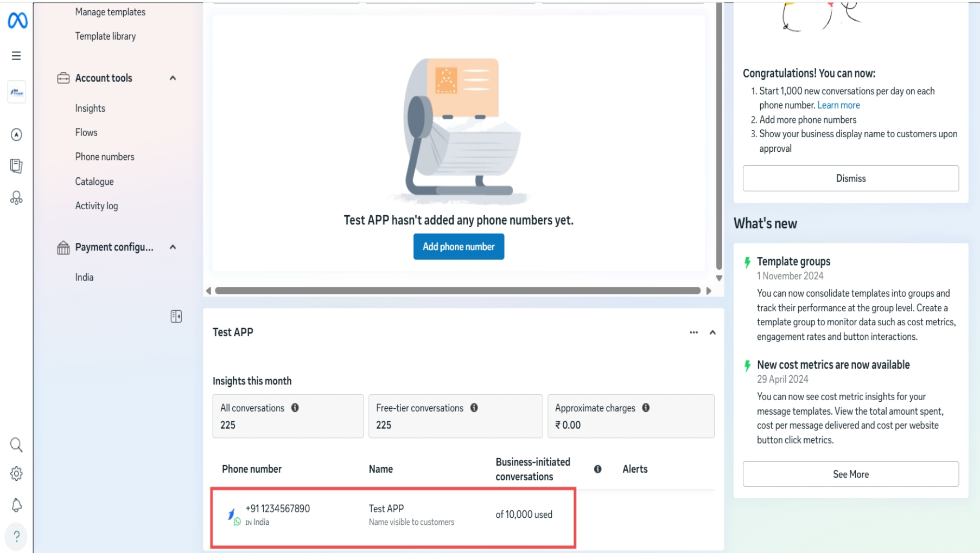
Task: Open Activity log menu item
Action: point(97,206)
